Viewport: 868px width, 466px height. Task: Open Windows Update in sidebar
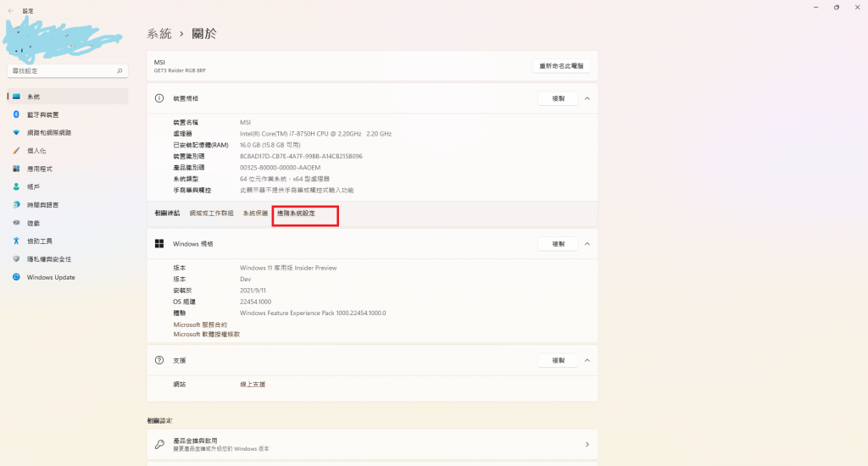(68, 277)
